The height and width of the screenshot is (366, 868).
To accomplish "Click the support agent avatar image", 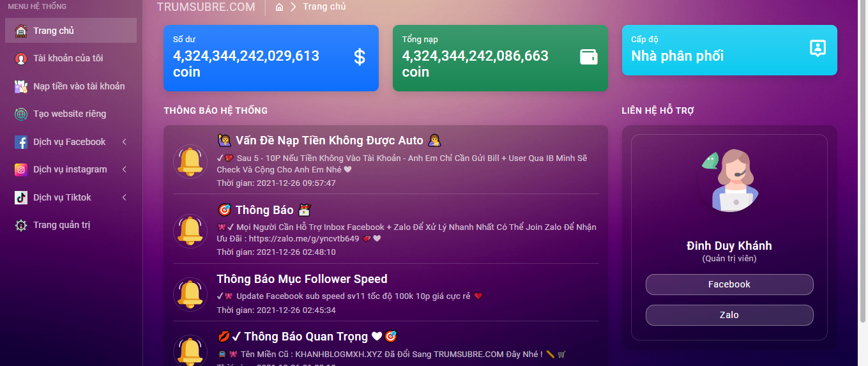I will click(x=729, y=181).
